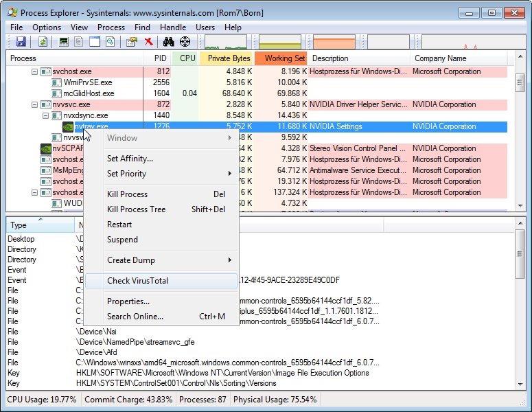The width and height of the screenshot is (532, 412).
Task: Click the red X Kill Process icon
Action: coord(148,42)
